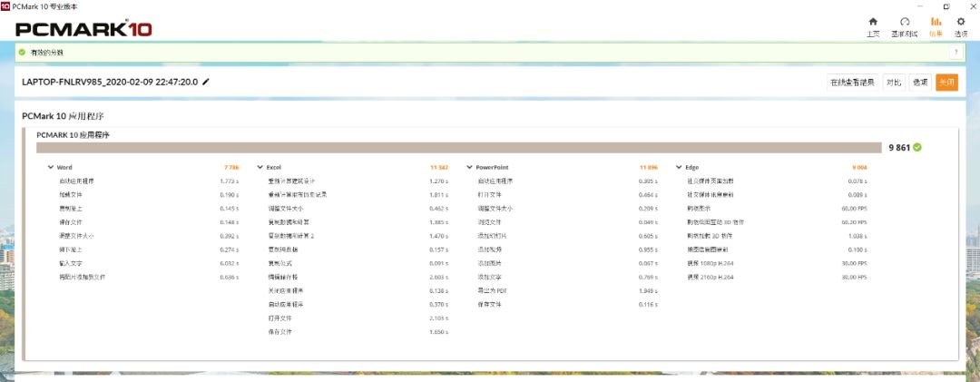Click the Word score 7 786

(231, 168)
